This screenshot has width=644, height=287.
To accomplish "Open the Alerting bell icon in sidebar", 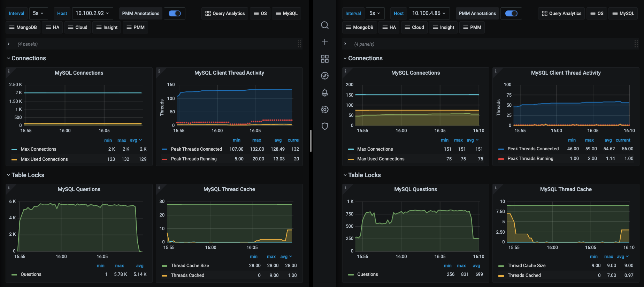I will [324, 92].
